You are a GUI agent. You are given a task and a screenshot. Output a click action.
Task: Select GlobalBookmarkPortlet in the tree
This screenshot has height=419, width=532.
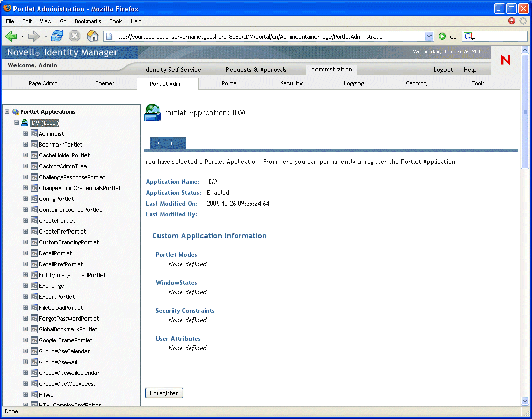tap(68, 329)
